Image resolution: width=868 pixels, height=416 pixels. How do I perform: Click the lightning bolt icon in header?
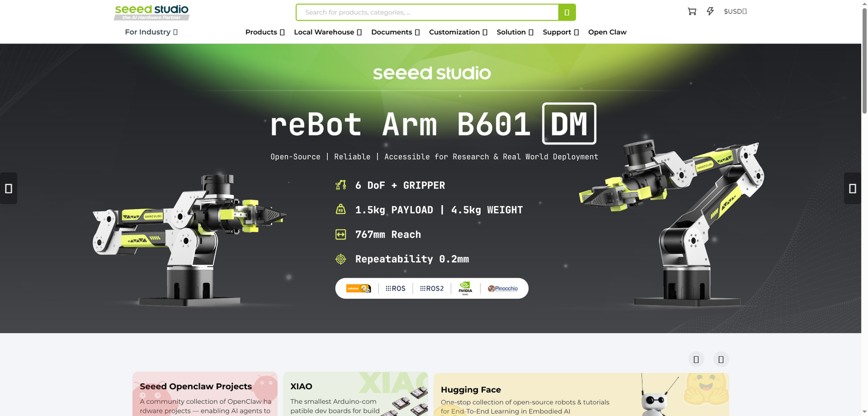pos(710,11)
